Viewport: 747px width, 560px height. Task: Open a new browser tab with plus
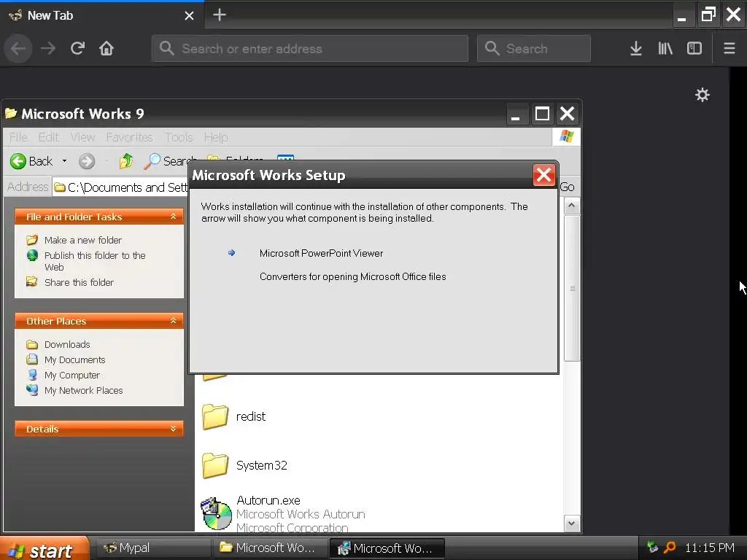pyautogui.click(x=219, y=15)
